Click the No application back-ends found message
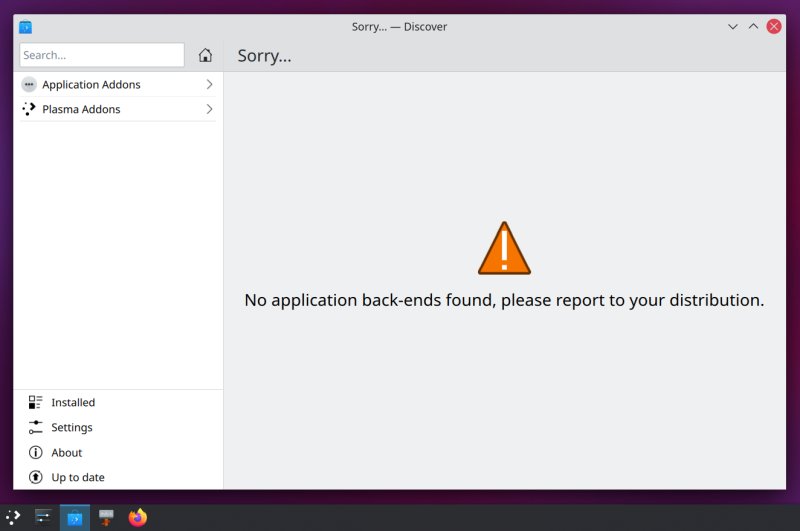 click(504, 300)
